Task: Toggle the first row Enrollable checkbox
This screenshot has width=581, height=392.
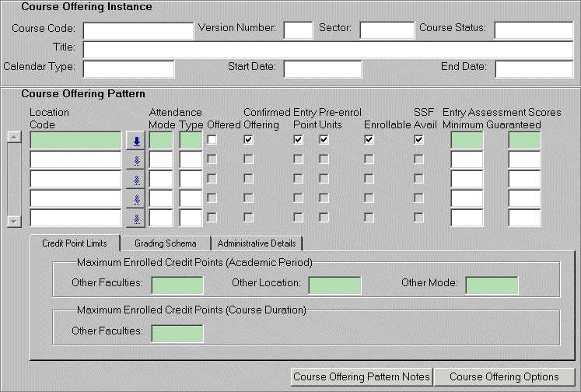Action: [369, 140]
